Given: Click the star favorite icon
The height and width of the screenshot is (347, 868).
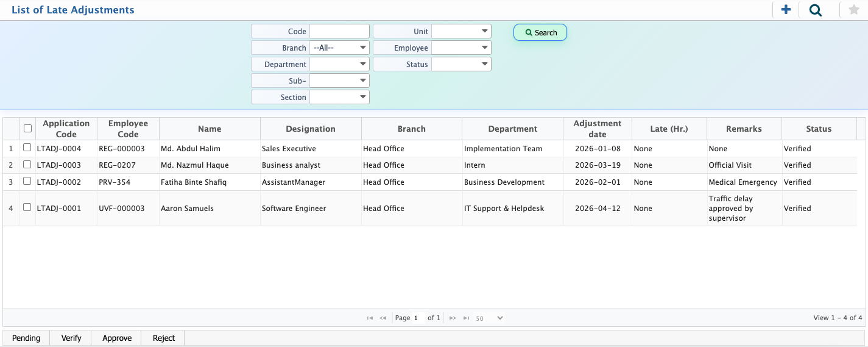Looking at the screenshot, I should (853, 10).
